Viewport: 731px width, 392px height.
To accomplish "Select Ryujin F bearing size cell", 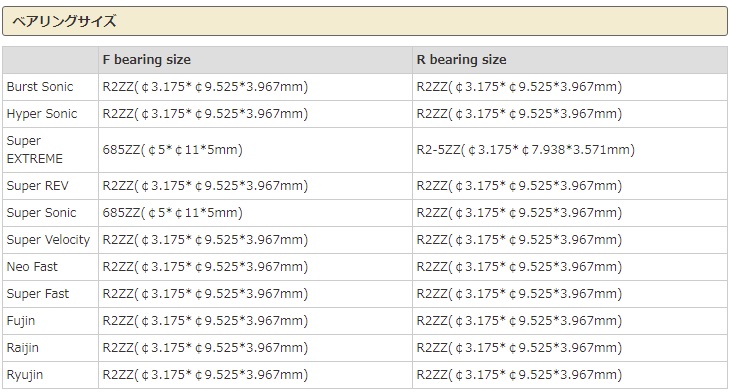I will tap(255, 375).
